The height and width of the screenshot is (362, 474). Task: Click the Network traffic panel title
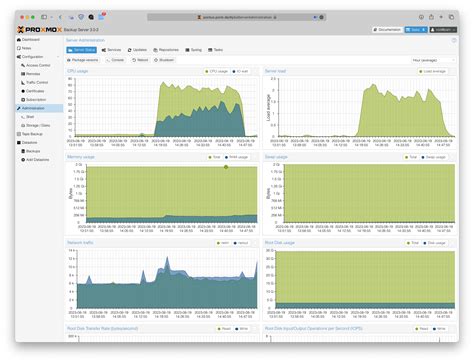click(80, 243)
